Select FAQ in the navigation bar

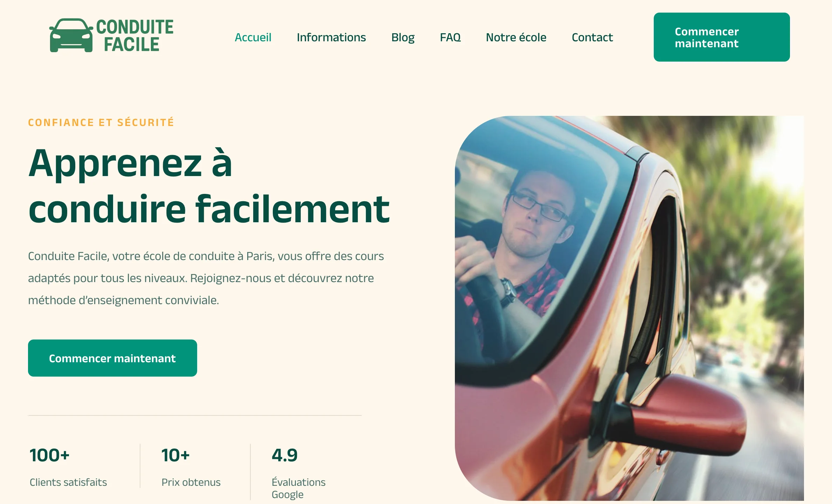tap(450, 37)
